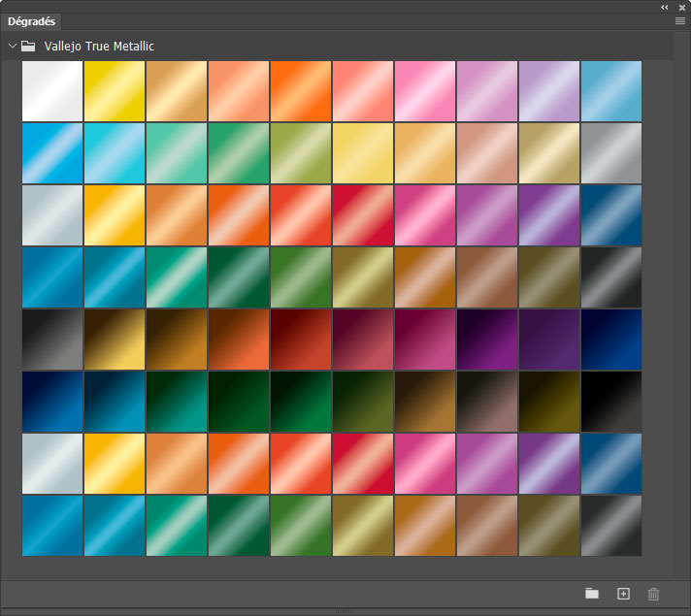
Task: Select the dark maroon red gradient in fifth row
Action: tap(301, 340)
